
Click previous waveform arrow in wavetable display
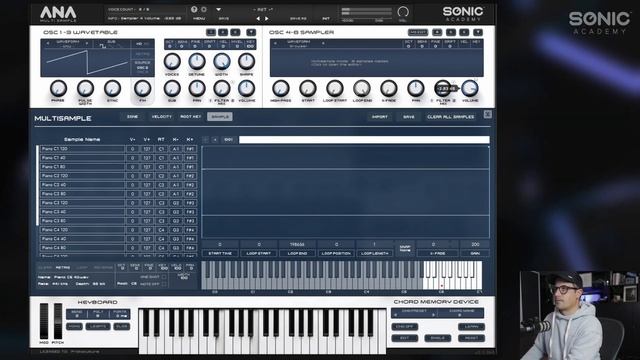[x=48, y=43]
